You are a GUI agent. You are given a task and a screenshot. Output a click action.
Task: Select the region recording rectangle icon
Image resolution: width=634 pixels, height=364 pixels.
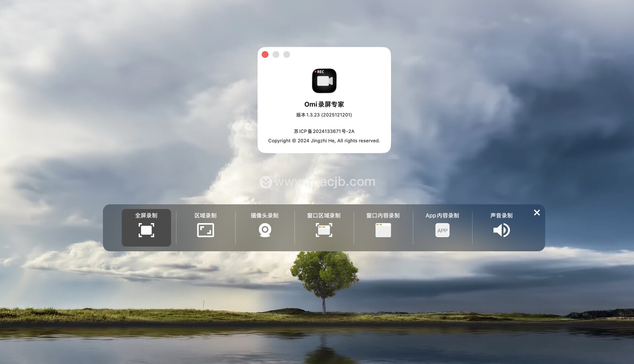point(205,230)
